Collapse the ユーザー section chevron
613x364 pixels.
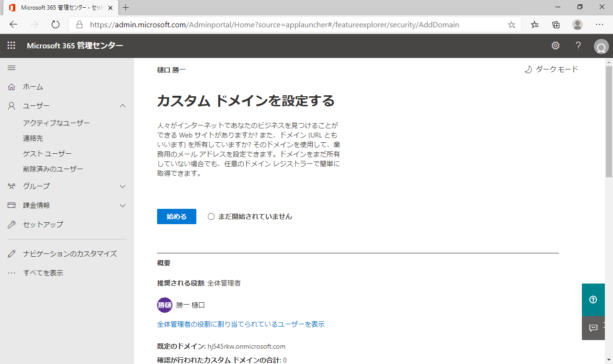click(123, 106)
